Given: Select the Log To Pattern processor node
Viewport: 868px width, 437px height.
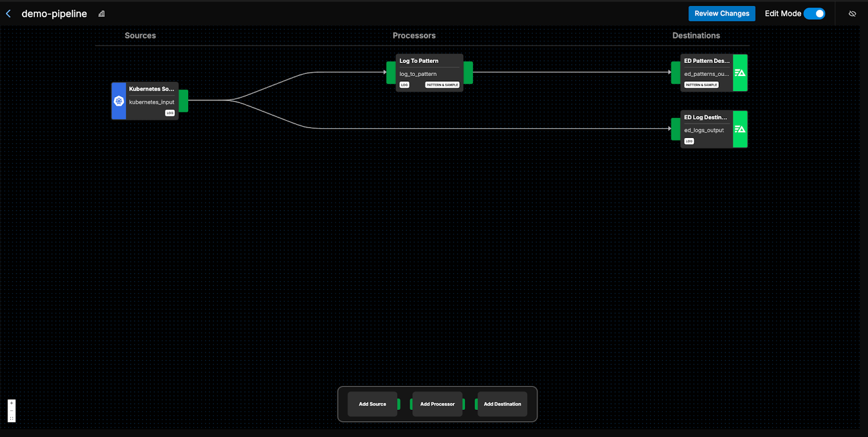Looking at the screenshot, I should (x=429, y=68).
